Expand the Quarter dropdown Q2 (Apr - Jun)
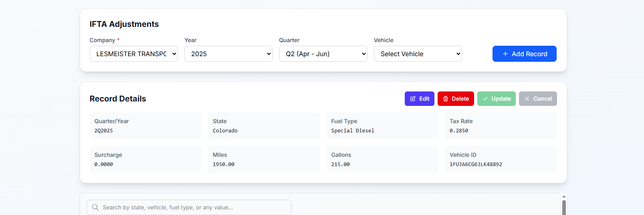Screen dimensions: 644x215 click(323, 54)
